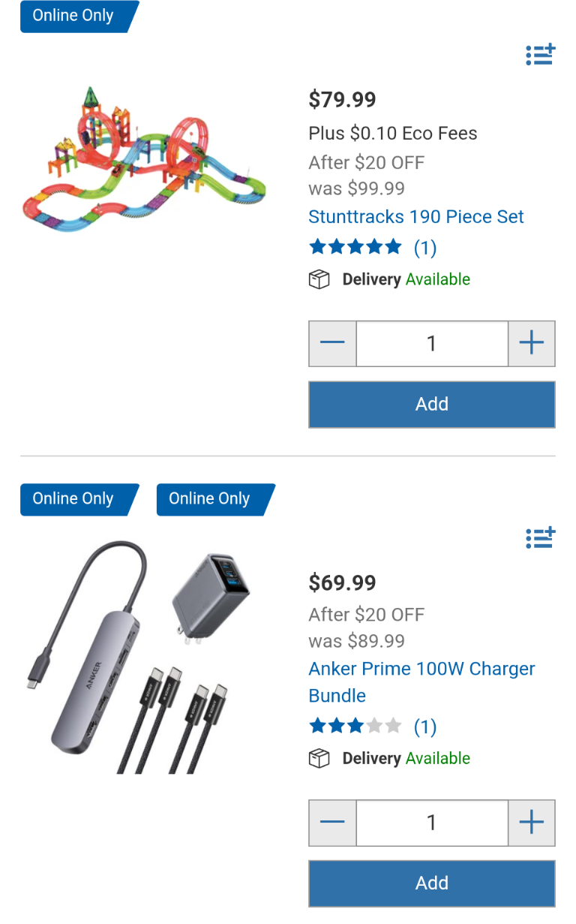576x924 pixels.
Task: Increase Stunttracks quantity with plus button
Action: 532,344
